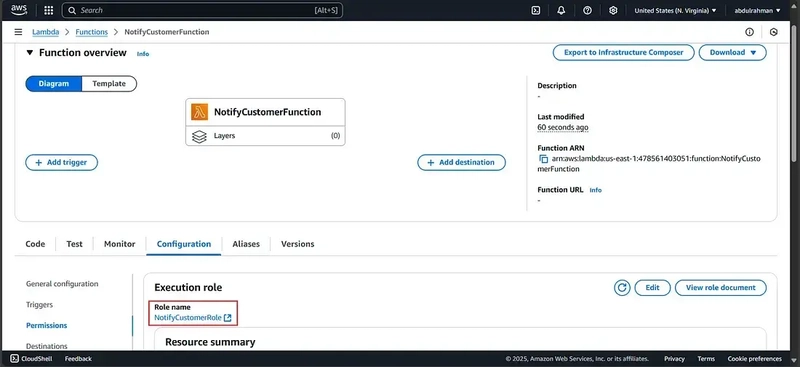Click the Add trigger button
Image resolution: width=800 pixels, height=367 pixels.
61,162
